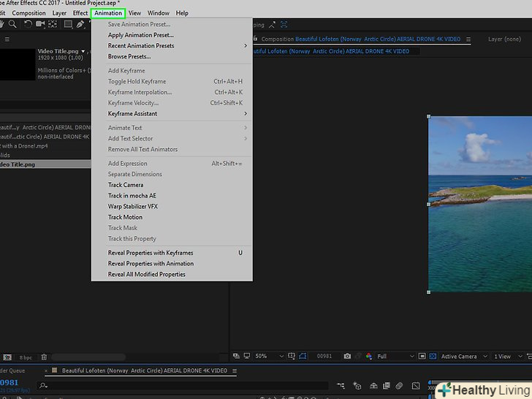
Task: Choose Track Camera from Animation menu
Action: click(126, 185)
